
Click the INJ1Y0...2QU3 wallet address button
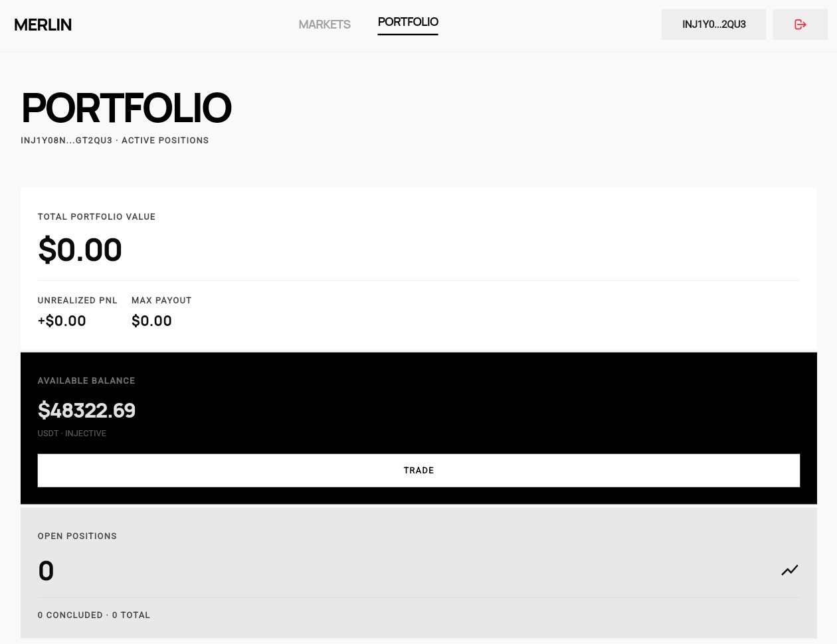pyautogui.click(x=713, y=25)
